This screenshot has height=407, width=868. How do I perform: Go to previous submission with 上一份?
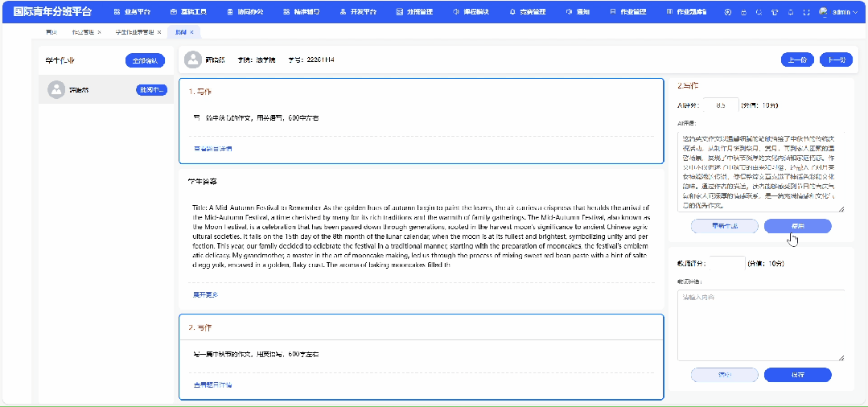pyautogui.click(x=797, y=60)
